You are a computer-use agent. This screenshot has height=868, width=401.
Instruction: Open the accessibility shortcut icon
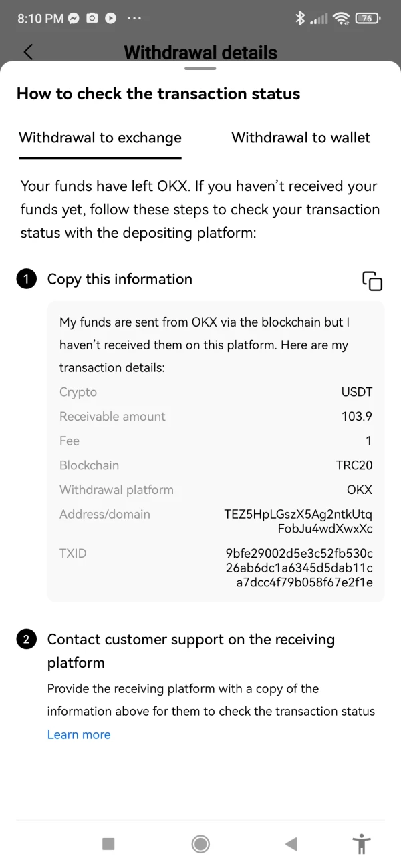(x=362, y=844)
